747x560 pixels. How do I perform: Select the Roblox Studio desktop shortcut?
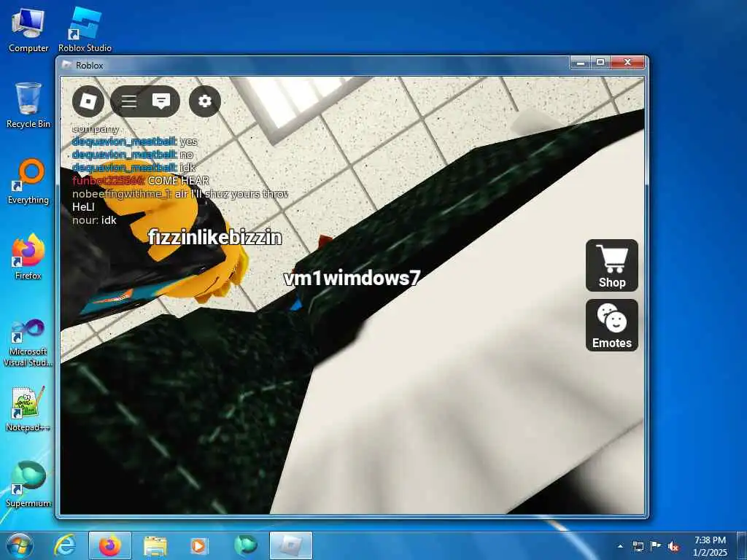tap(85, 30)
